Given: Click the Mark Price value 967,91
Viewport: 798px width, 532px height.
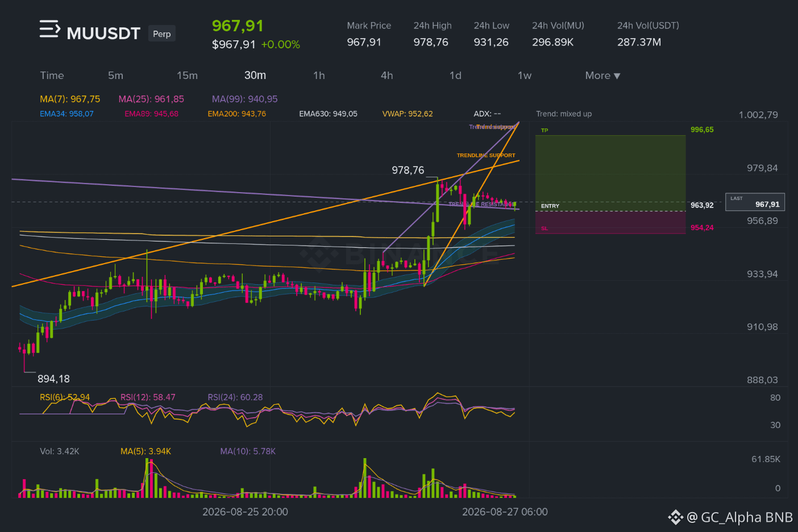Looking at the screenshot, I should click(x=364, y=42).
